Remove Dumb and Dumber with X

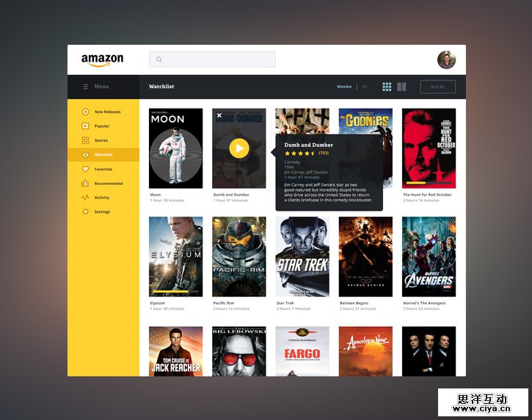pyautogui.click(x=219, y=115)
